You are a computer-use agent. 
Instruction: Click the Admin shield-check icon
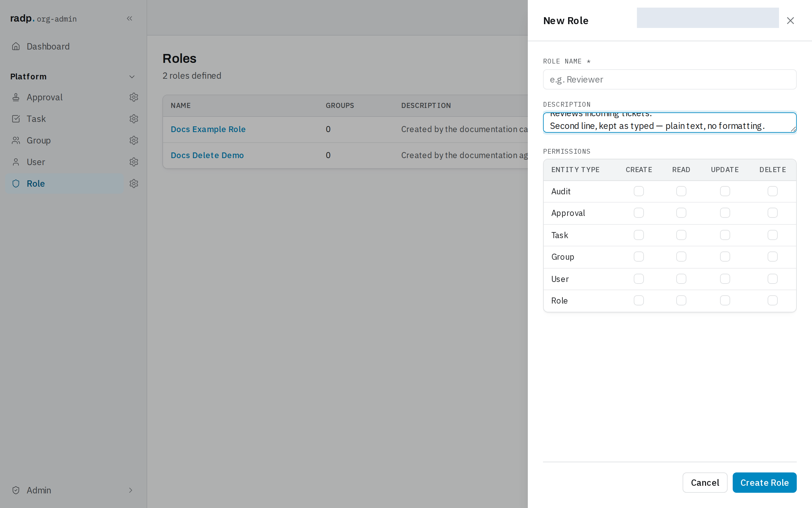(x=16, y=490)
